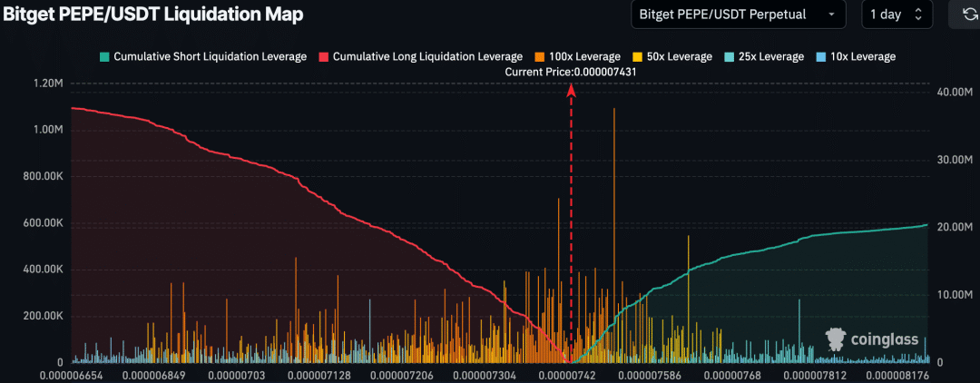Click the teal 25x leverage color swatch
This screenshot has width=980, height=383.
[x=728, y=57]
